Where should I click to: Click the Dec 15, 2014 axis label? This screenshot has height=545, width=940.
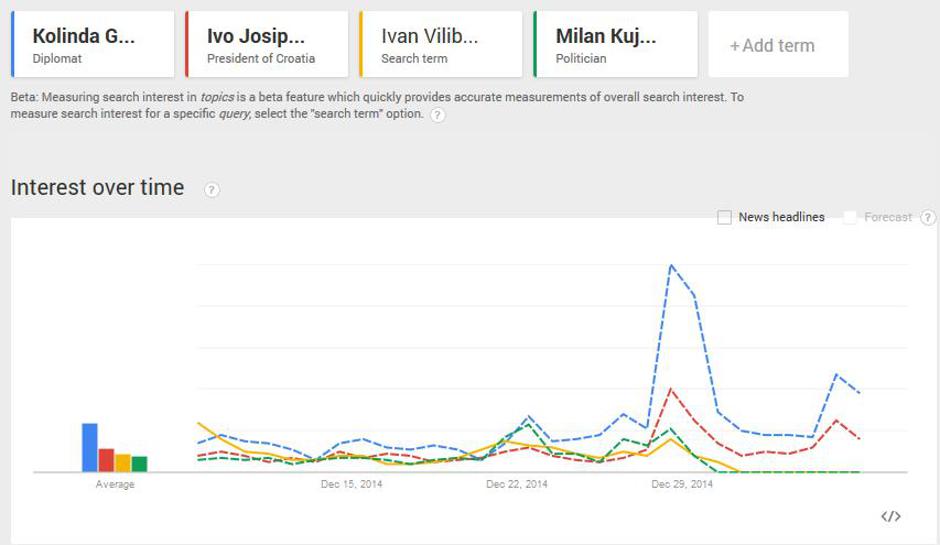click(351, 485)
